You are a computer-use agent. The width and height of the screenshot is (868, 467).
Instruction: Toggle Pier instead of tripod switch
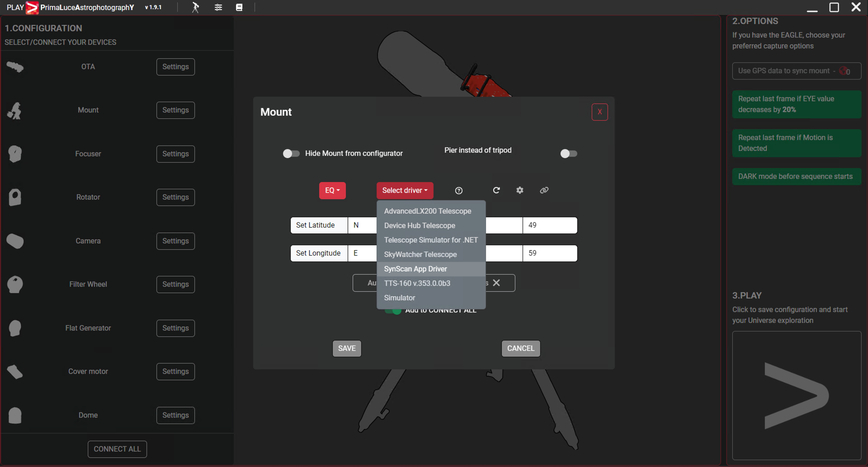click(x=569, y=154)
